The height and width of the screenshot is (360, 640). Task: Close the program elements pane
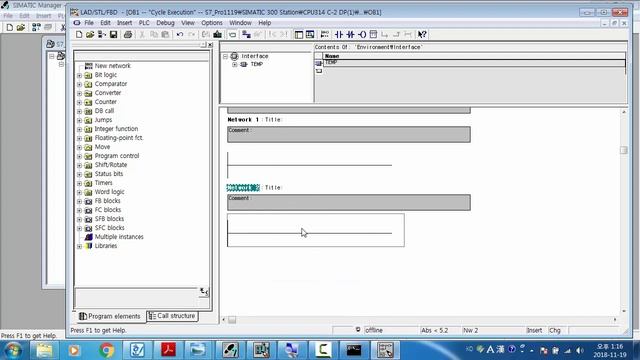point(210,44)
